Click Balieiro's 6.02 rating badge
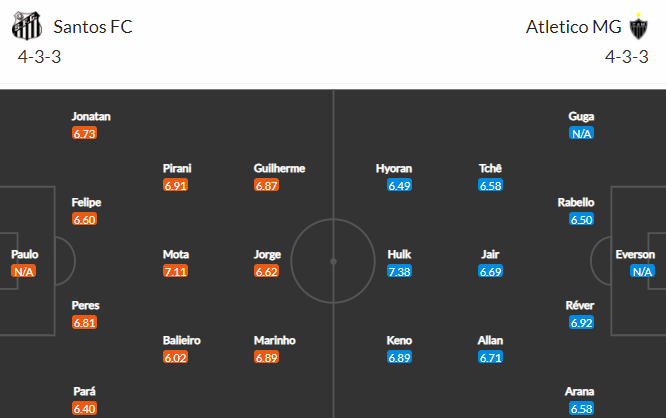The height and width of the screenshot is (418, 666). pos(175,358)
